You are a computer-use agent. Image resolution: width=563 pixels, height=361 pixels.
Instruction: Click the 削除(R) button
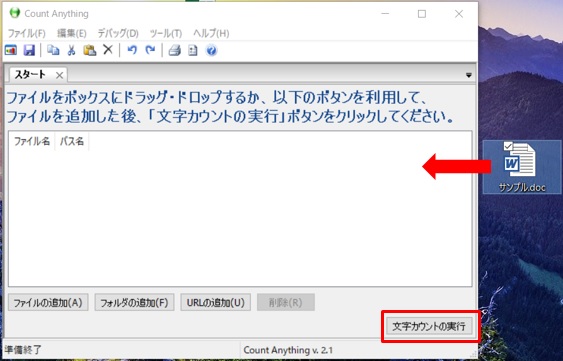click(286, 302)
